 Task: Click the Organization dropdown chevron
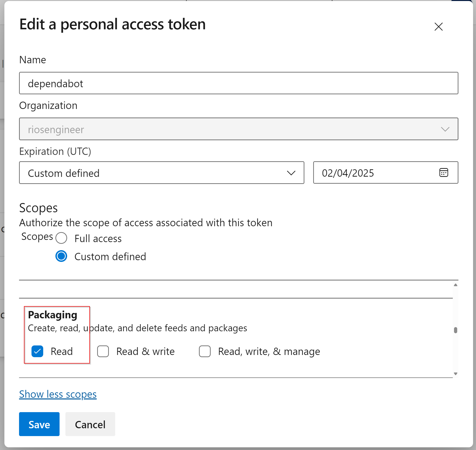[445, 129]
